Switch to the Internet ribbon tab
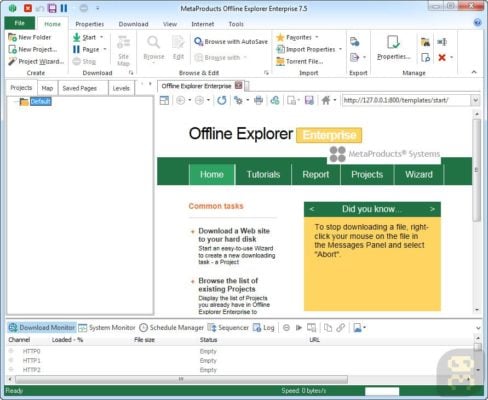The height and width of the screenshot is (400, 488). pos(203,24)
